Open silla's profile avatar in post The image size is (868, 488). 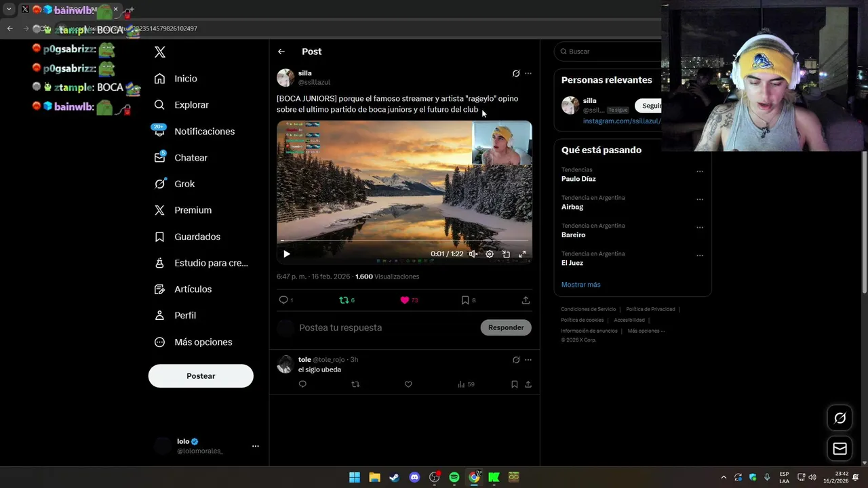click(x=285, y=77)
